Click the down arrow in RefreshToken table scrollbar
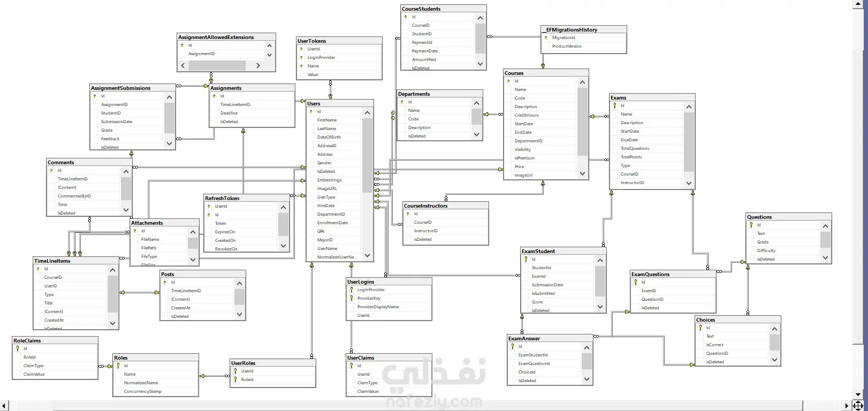Screen dimensions: 868x411 tap(284, 246)
